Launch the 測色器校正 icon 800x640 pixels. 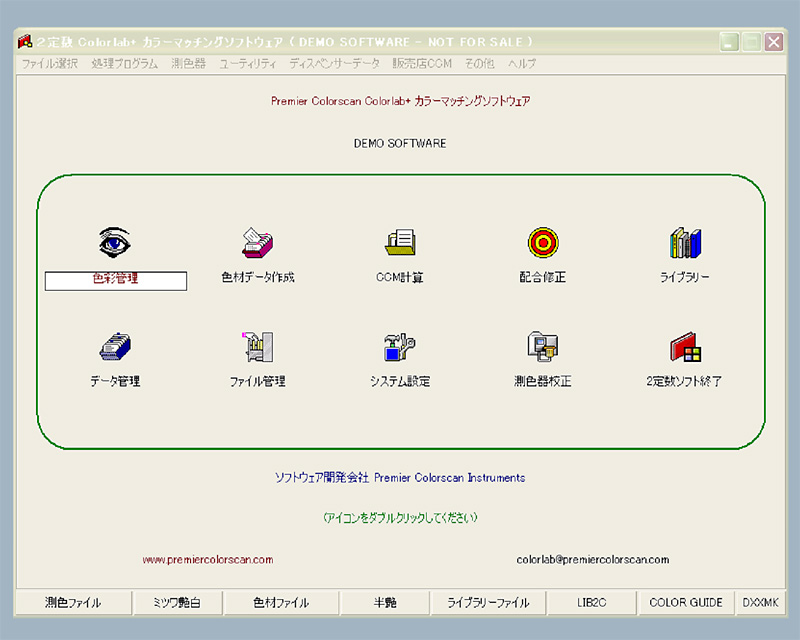click(x=543, y=347)
